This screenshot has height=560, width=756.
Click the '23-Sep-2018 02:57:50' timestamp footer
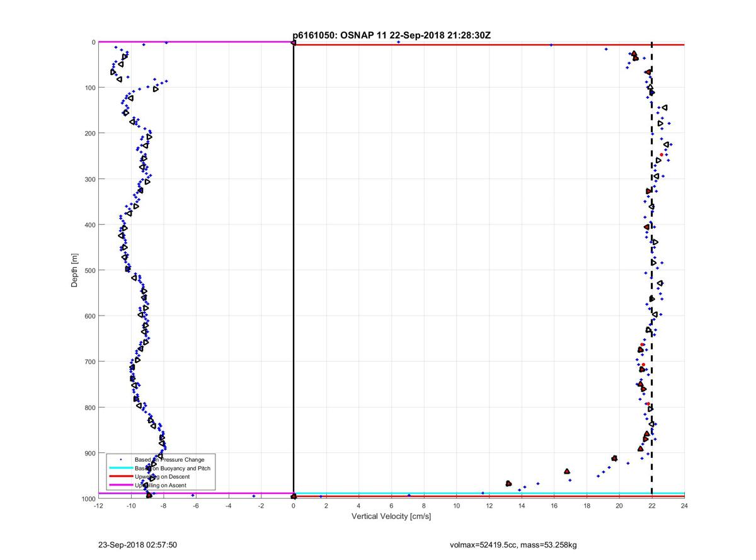[137, 545]
